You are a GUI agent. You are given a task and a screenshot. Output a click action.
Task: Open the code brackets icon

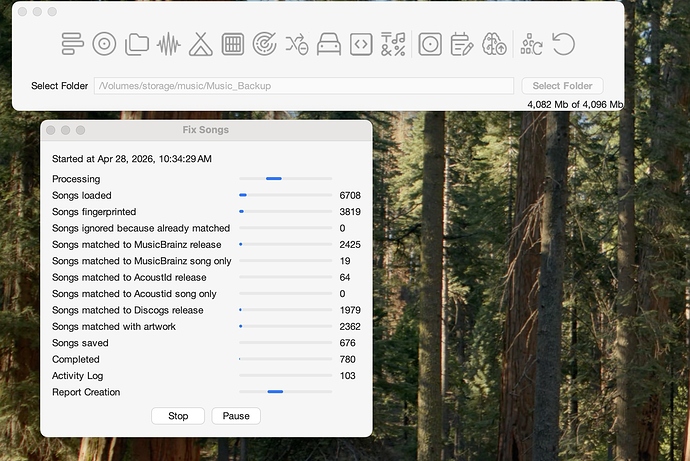pos(361,44)
